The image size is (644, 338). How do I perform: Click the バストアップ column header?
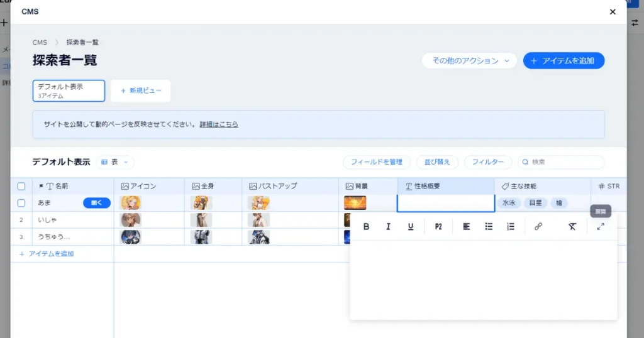click(x=290, y=186)
